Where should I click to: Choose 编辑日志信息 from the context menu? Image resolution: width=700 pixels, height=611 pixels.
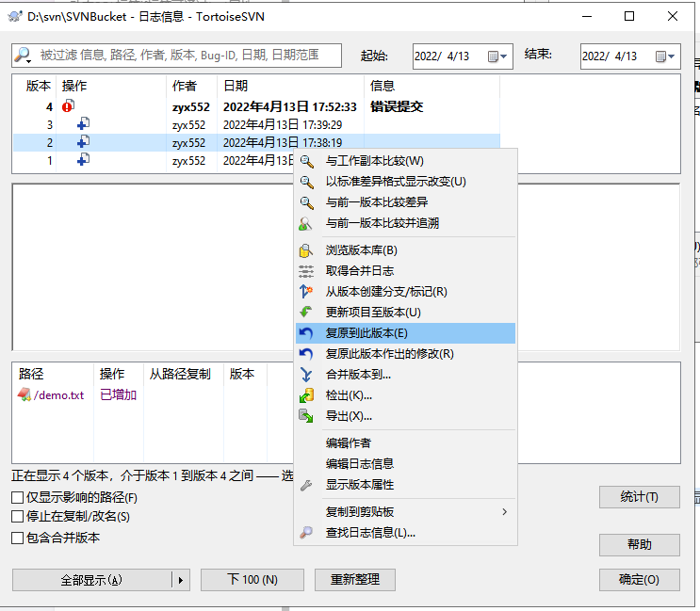pyautogui.click(x=405, y=464)
